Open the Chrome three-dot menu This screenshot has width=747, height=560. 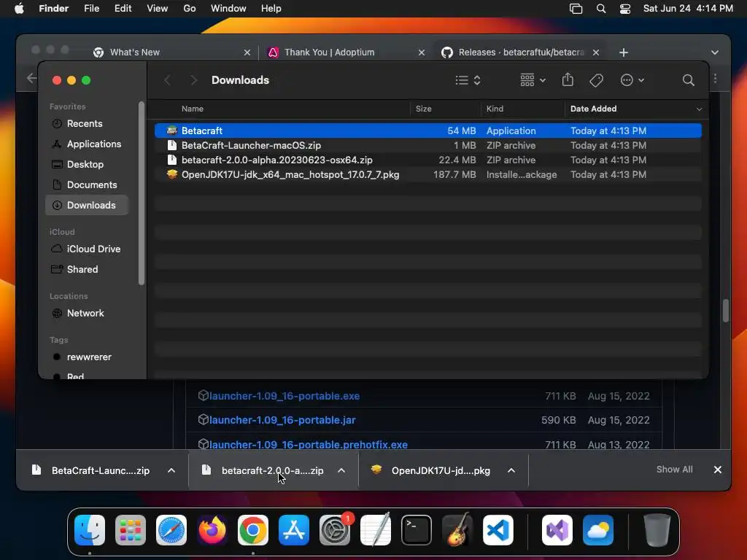(x=715, y=79)
